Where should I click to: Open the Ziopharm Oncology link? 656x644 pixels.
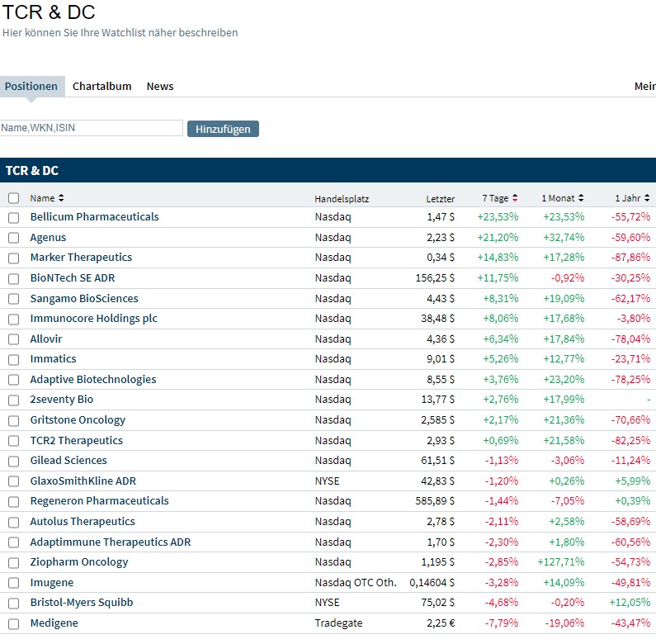79,562
